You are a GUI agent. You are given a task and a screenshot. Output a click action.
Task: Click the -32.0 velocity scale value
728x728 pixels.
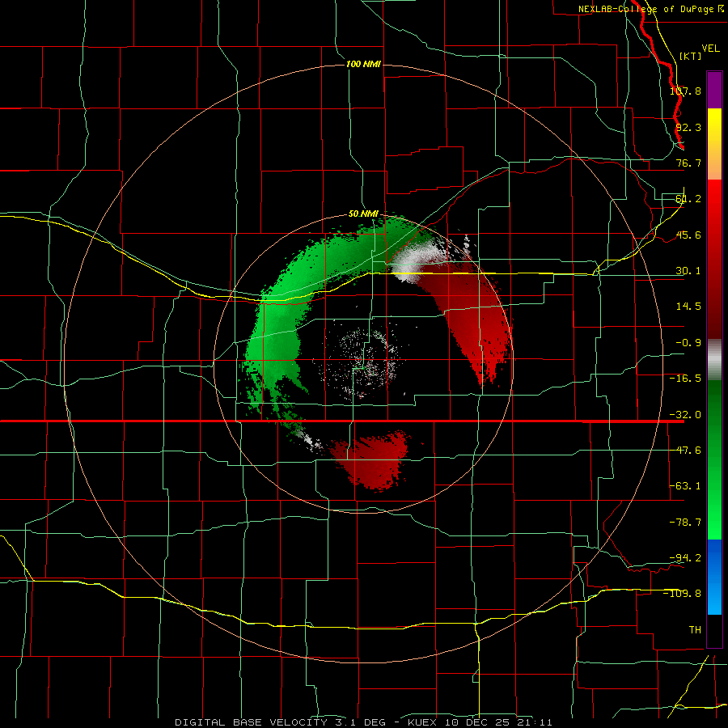(685, 415)
